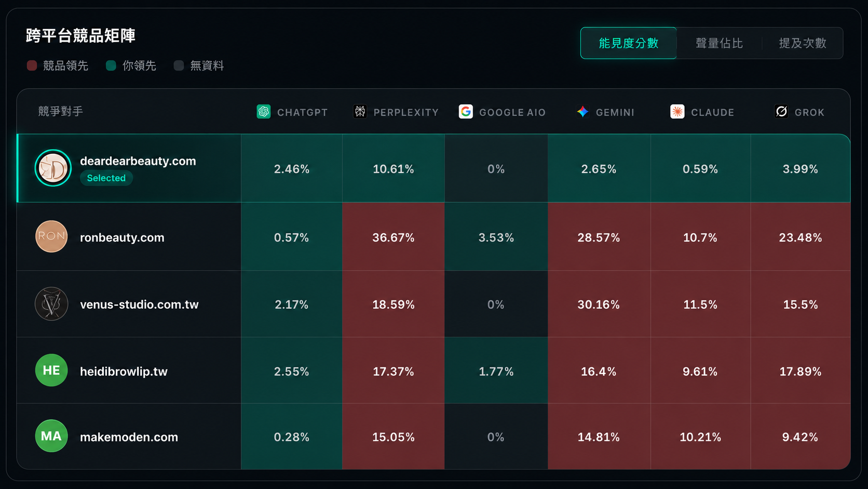Click the Grok logo icon

(781, 112)
